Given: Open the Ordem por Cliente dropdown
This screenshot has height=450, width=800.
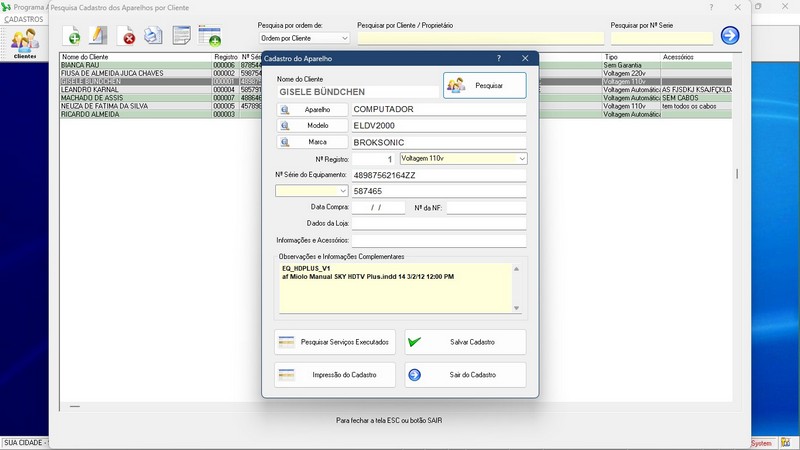Looking at the screenshot, I should pos(304,38).
